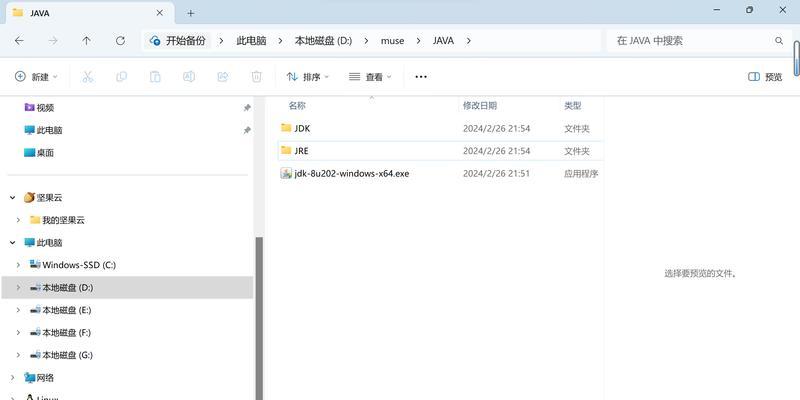This screenshot has width=800, height=400.
Task: Click the jdk-8u202 installer file icon
Action: 286,173
